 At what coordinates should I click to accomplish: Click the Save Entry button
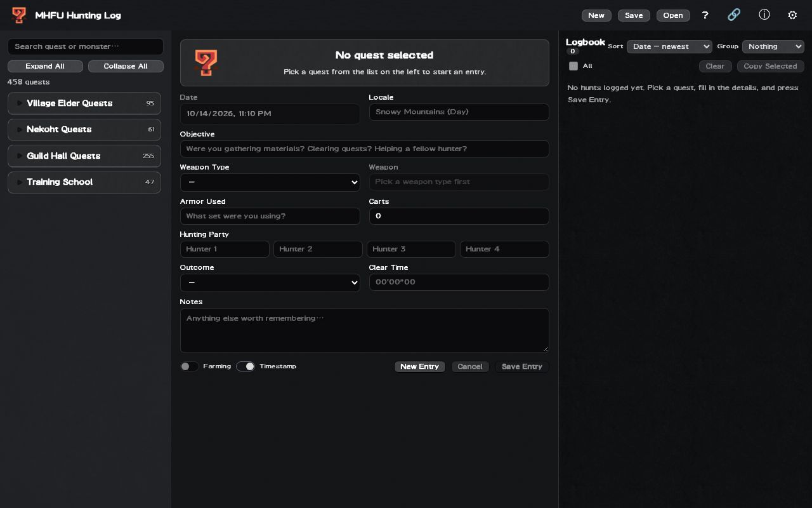click(522, 366)
